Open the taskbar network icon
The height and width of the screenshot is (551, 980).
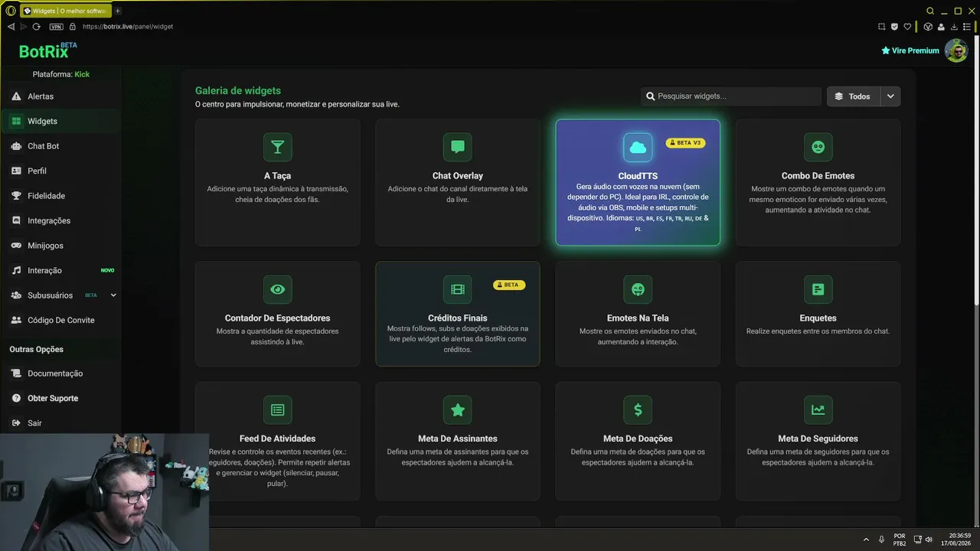point(917,540)
